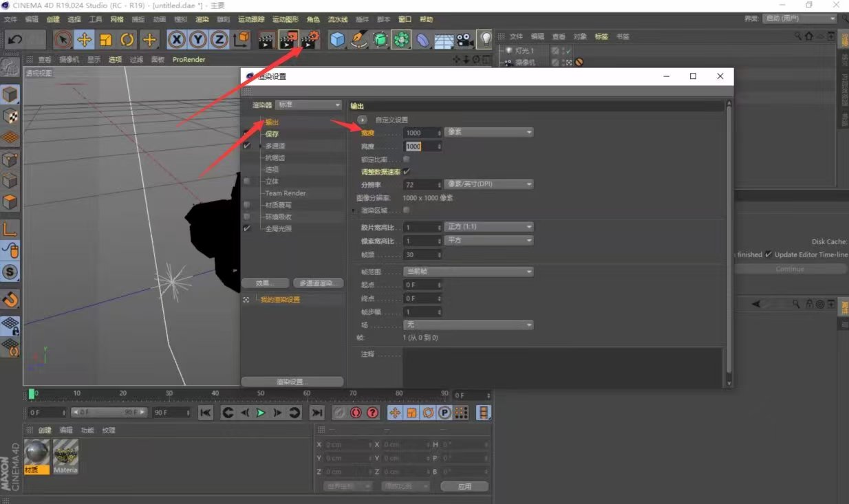Click the autokeying red circle icon
This screenshot has width=849, height=504.
[x=356, y=413]
